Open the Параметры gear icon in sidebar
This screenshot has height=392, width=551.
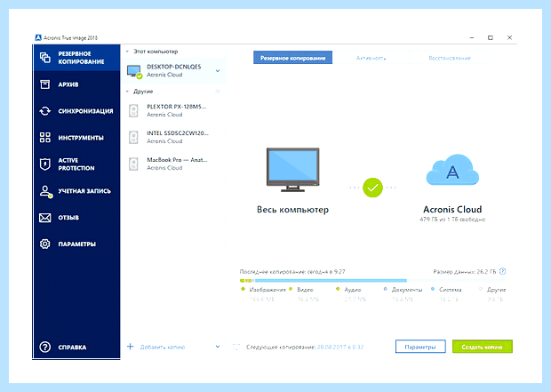[x=45, y=244]
